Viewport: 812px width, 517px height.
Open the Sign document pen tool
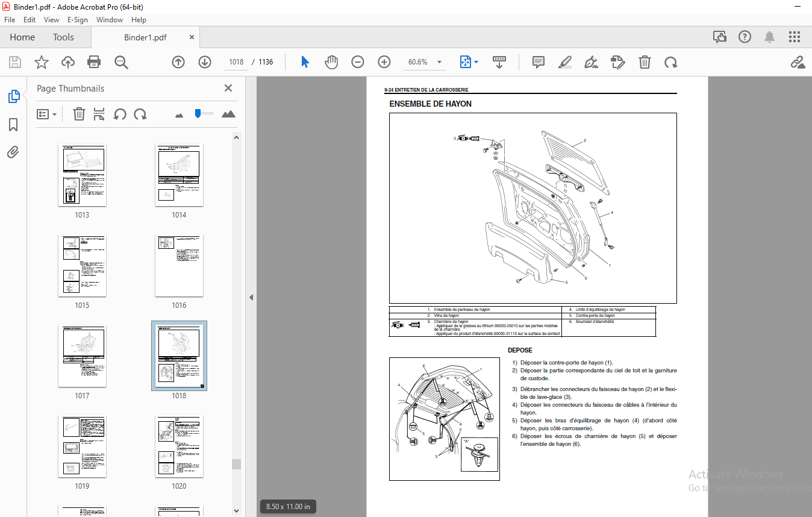click(x=592, y=62)
